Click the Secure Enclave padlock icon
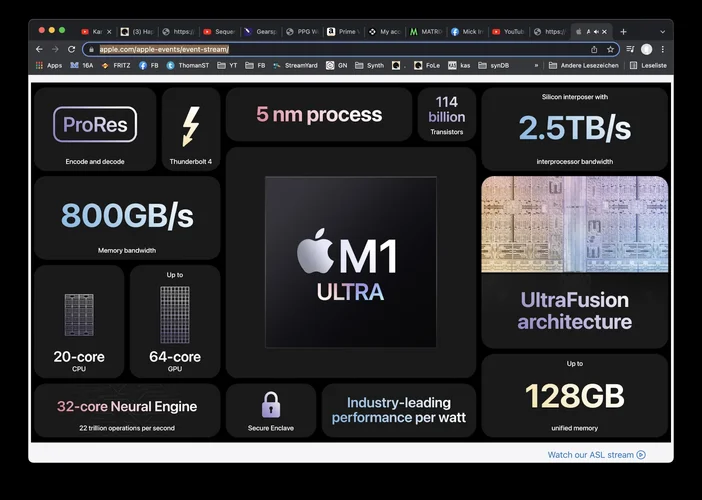The image size is (702, 500). (271, 405)
